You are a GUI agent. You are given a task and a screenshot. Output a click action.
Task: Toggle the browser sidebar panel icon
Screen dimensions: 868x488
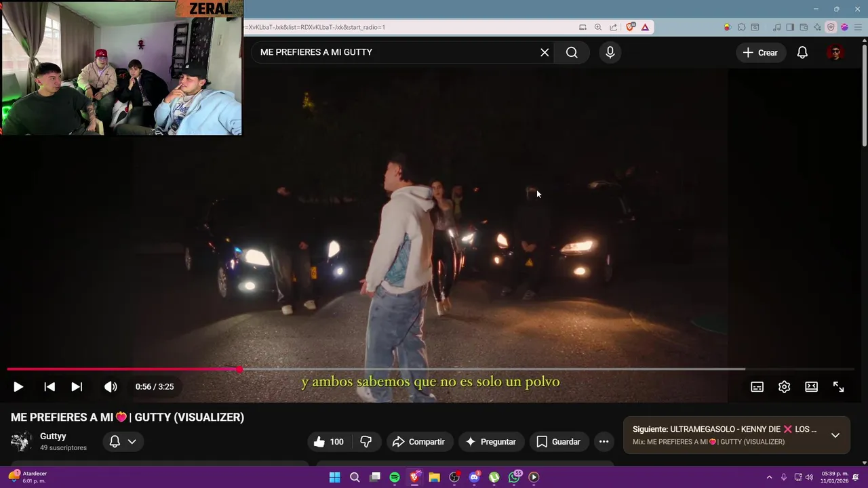[790, 27]
